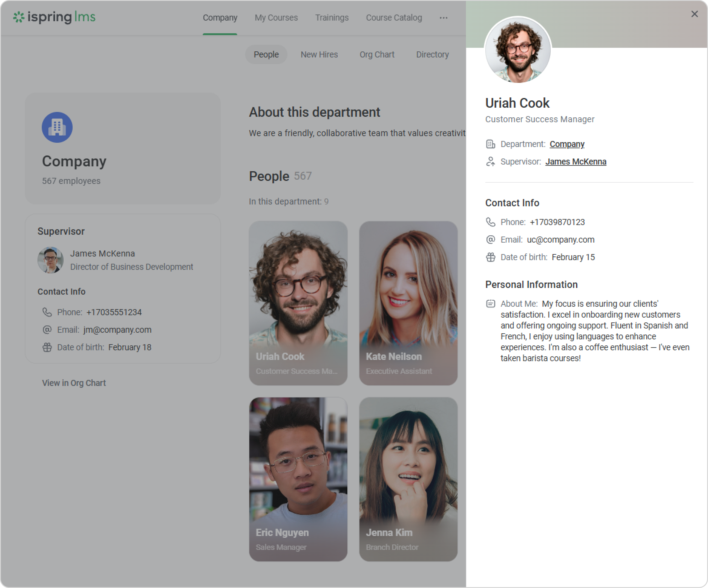This screenshot has width=708, height=588.
Task: Click the email @ icon beside uc@company.com
Action: point(490,240)
